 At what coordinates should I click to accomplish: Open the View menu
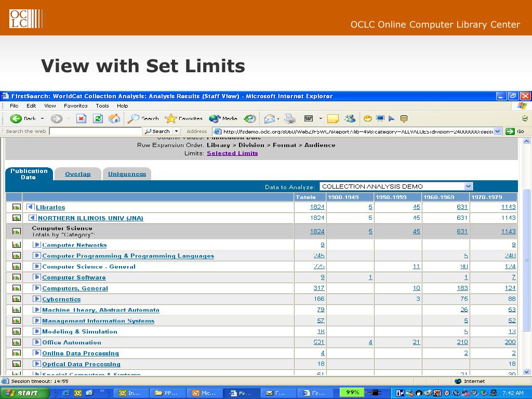pos(50,106)
